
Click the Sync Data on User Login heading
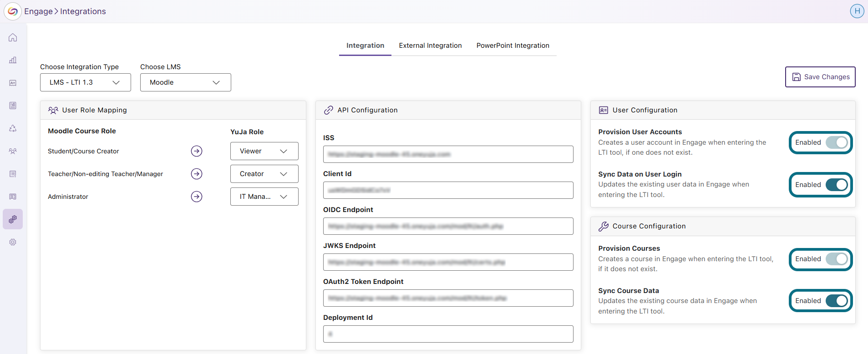click(x=640, y=174)
